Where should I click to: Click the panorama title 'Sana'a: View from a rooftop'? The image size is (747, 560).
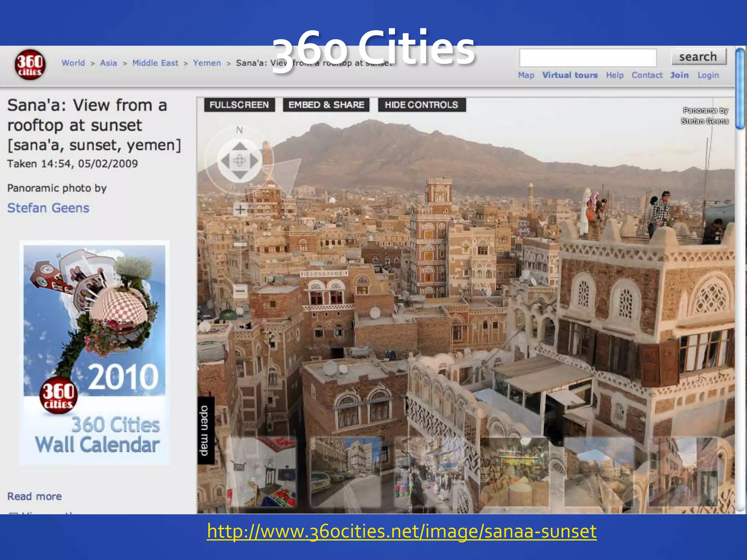pos(94,125)
